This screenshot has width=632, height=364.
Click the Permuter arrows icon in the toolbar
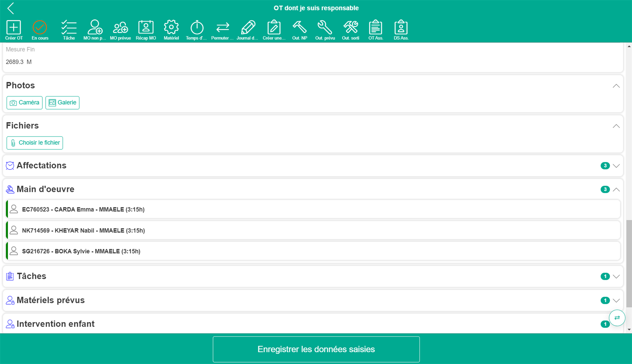[x=222, y=27]
